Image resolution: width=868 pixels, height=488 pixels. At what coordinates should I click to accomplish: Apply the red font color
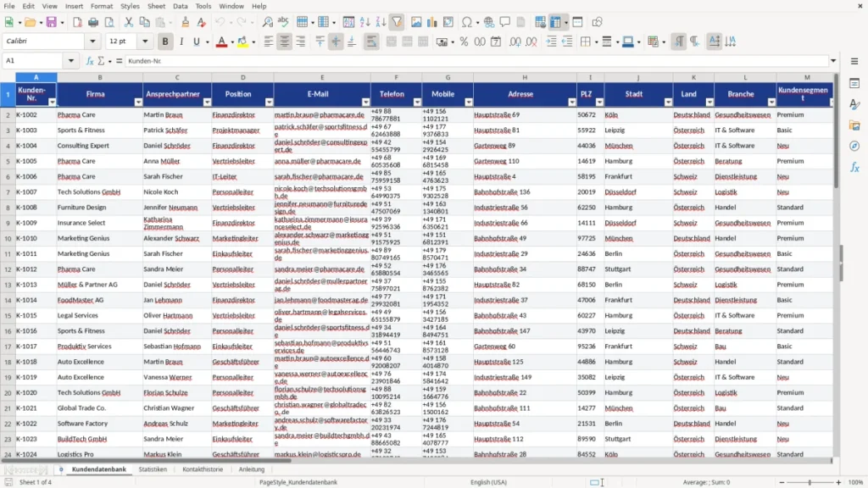point(221,42)
